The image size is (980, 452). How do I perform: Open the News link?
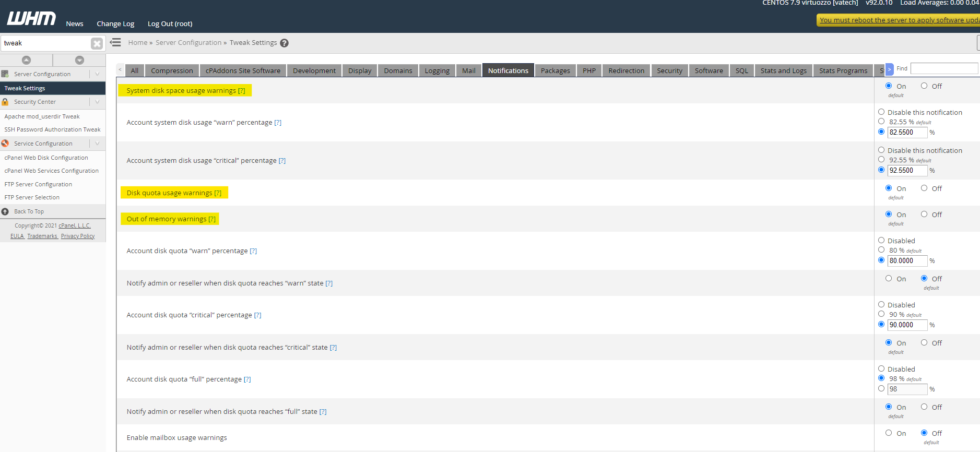pos(75,24)
